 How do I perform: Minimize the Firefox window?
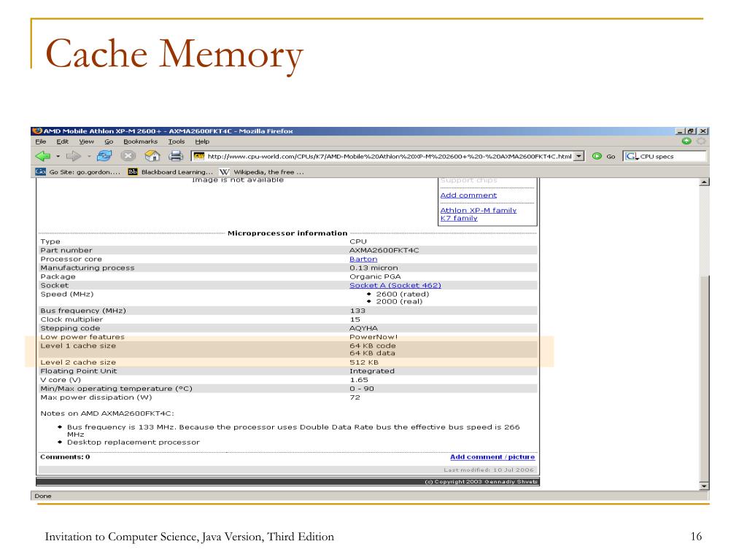680,131
